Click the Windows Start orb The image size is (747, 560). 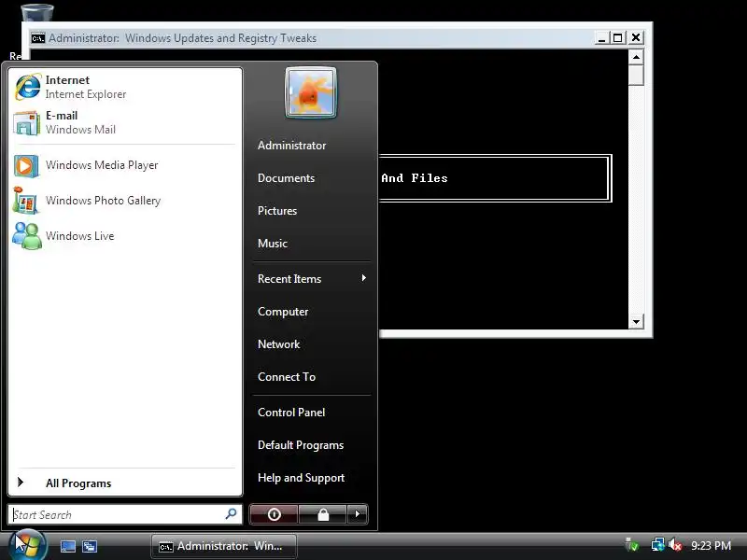[26, 545]
